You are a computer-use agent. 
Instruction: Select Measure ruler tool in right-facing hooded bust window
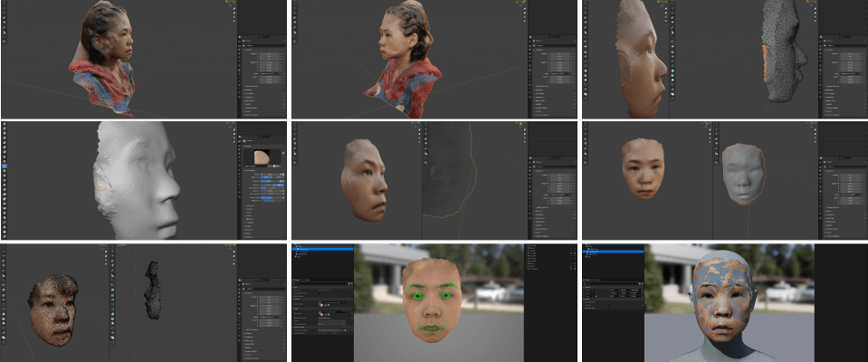(5, 32)
